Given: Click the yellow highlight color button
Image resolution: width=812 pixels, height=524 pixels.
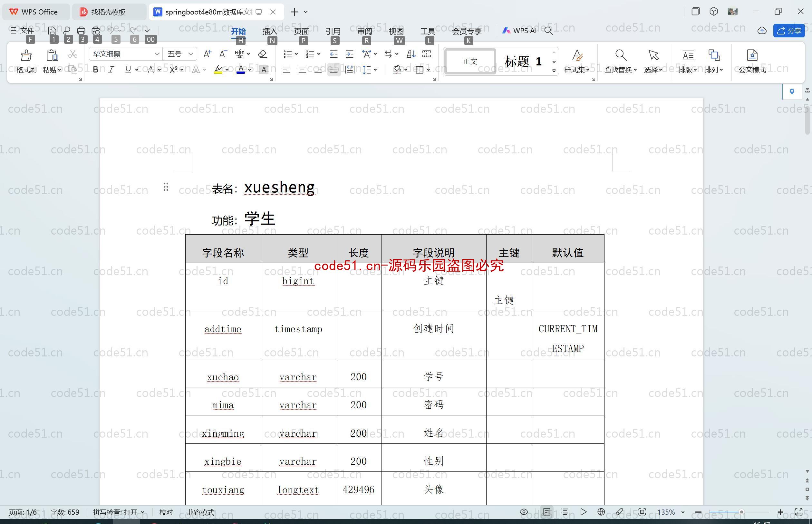Looking at the screenshot, I should (x=218, y=70).
